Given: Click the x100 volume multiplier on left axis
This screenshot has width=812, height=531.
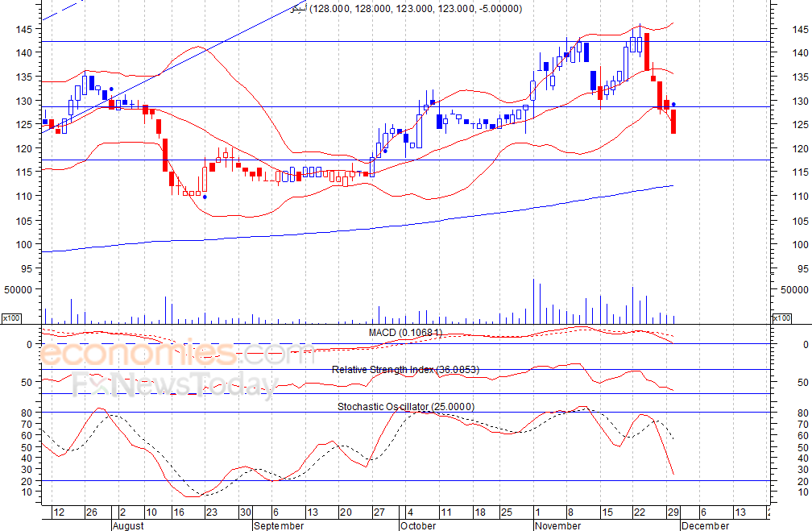Looking at the screenshot, I should pyautogui.click(x=11, y=318).
